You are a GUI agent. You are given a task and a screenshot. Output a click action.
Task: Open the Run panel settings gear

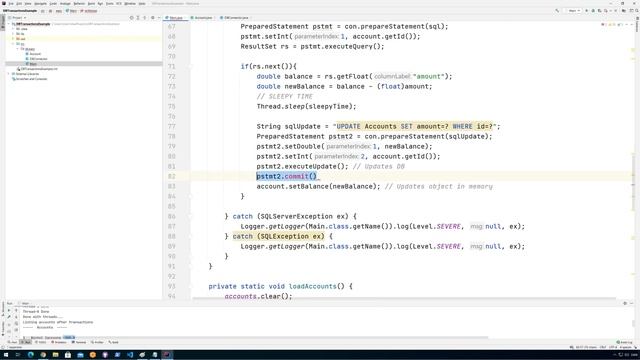pos(625,303)
